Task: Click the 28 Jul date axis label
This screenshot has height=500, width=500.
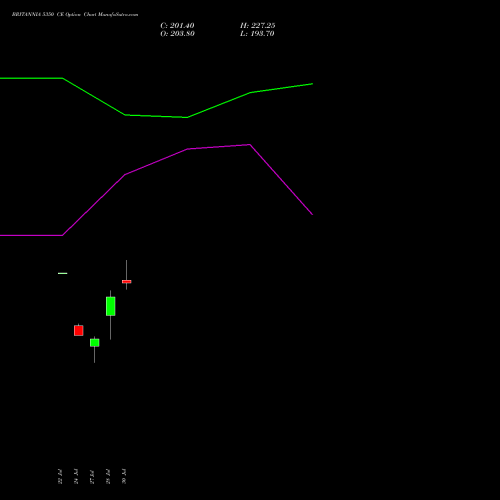Action: point(108,476)
